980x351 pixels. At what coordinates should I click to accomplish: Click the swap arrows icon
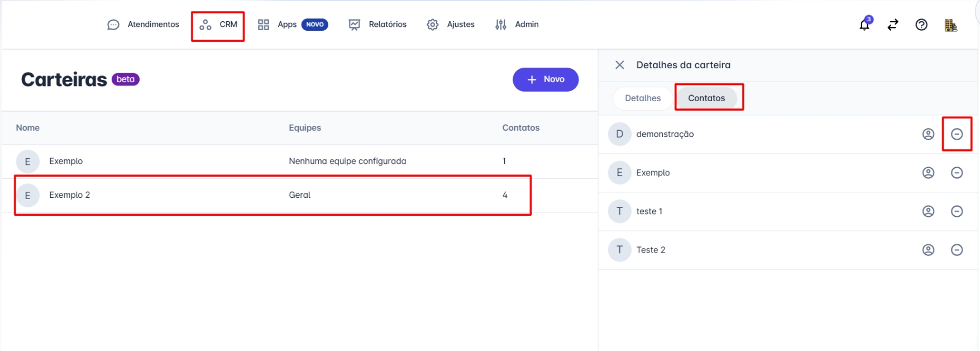pos(893,25)
